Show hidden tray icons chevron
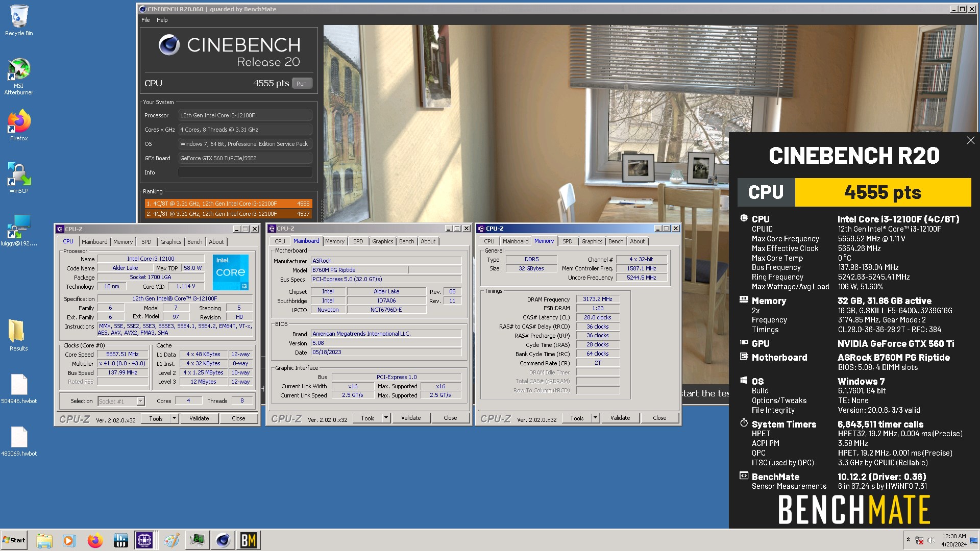 click(908, 540)
